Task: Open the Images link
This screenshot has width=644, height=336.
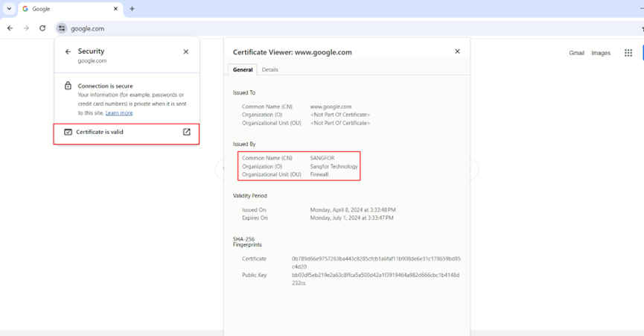Action: [601, 53]
